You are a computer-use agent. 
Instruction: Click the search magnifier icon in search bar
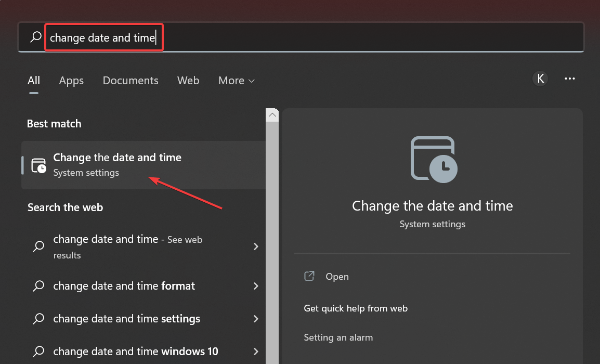pyautogui.click(x=35, y=37)
